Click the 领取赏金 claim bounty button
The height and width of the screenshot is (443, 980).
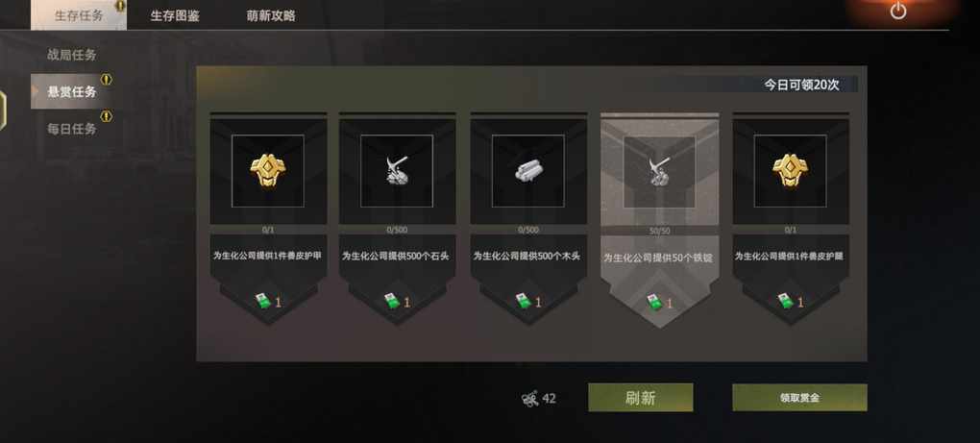pos(799,398)
